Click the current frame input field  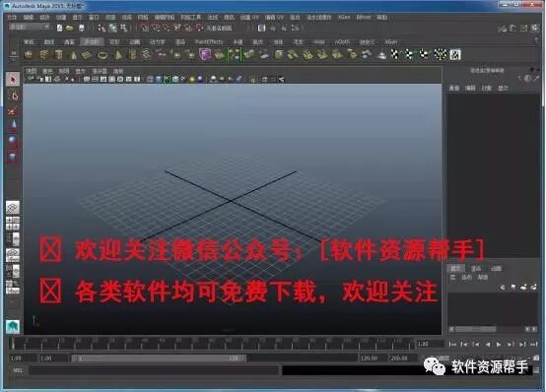[430, 344]
